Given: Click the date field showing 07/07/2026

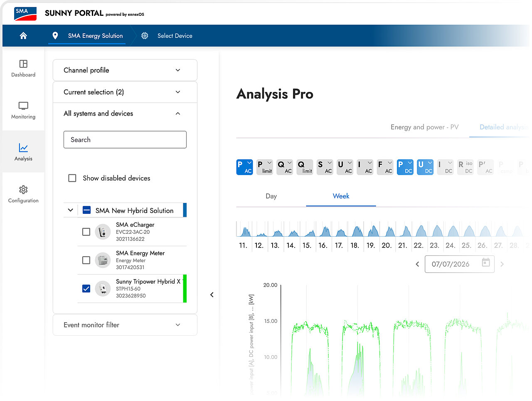Looking at the screenshot, I should [x=460, y=264].
